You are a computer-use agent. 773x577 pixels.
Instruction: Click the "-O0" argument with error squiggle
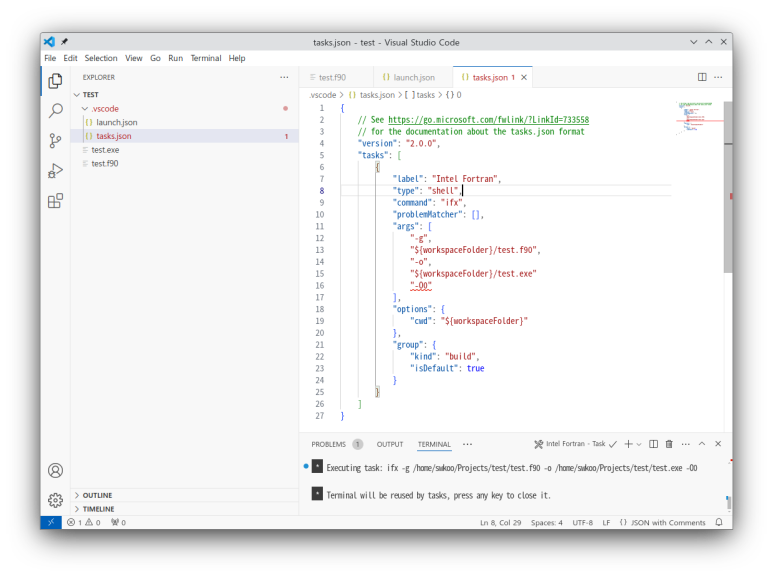click(x=421, y=286)
